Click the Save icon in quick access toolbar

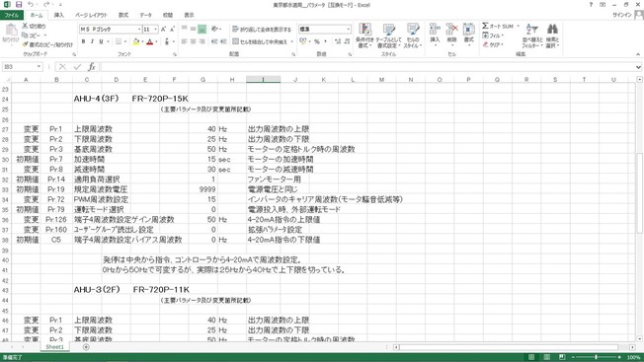(x=19, y=5)
